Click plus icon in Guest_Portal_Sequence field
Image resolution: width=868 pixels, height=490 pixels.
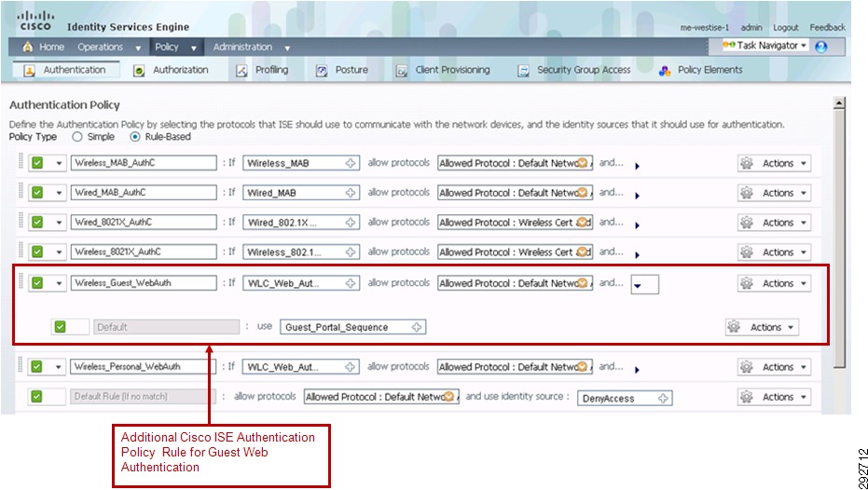[417, 327]
